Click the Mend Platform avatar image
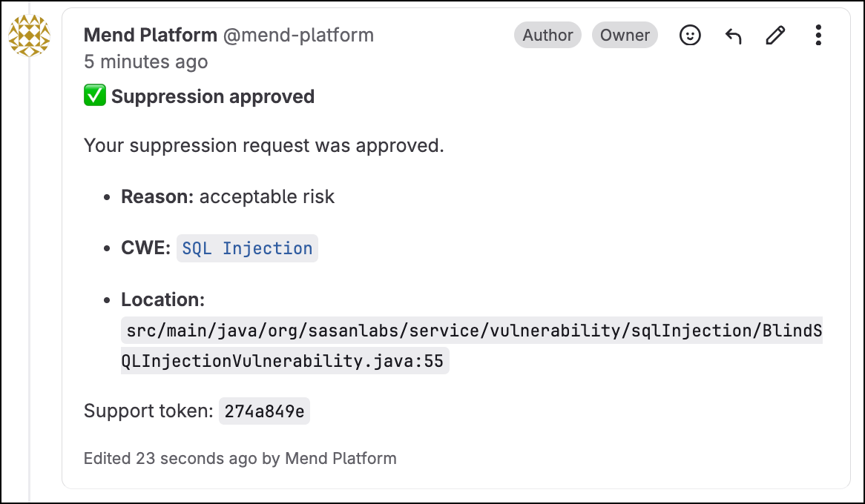Viewport: 865px width, 504px height. click(29, 36)
